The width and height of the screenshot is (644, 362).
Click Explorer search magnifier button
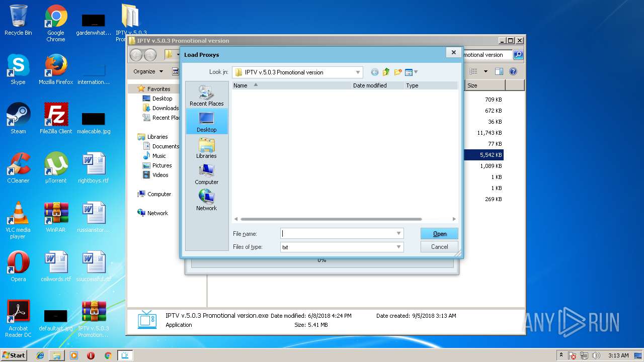[518, 55]
